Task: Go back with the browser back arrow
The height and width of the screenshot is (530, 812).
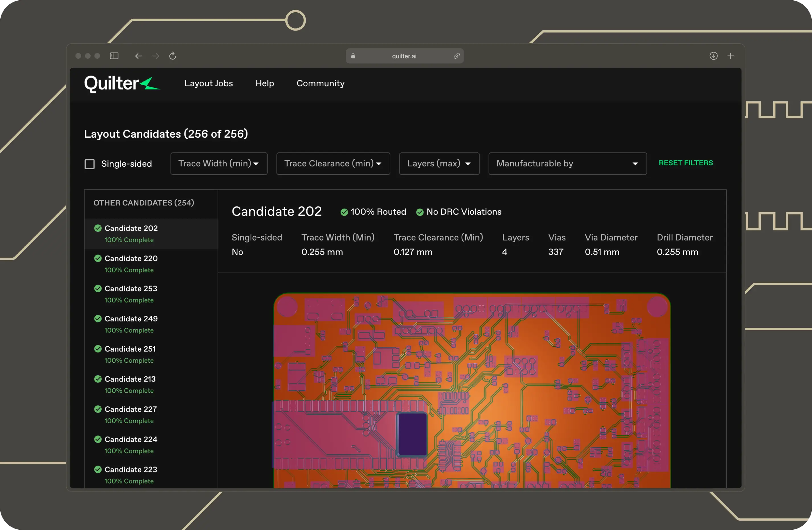Action: tap(138, 56)
